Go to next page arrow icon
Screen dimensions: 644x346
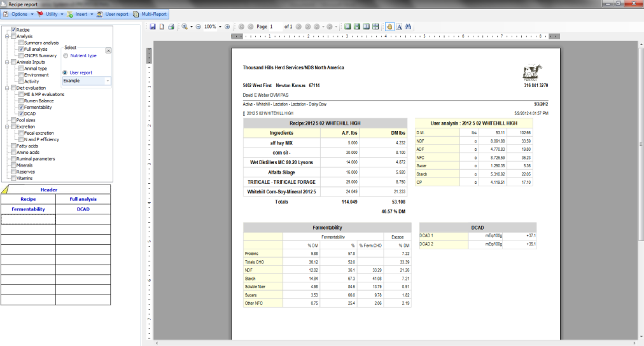(298, 27)
